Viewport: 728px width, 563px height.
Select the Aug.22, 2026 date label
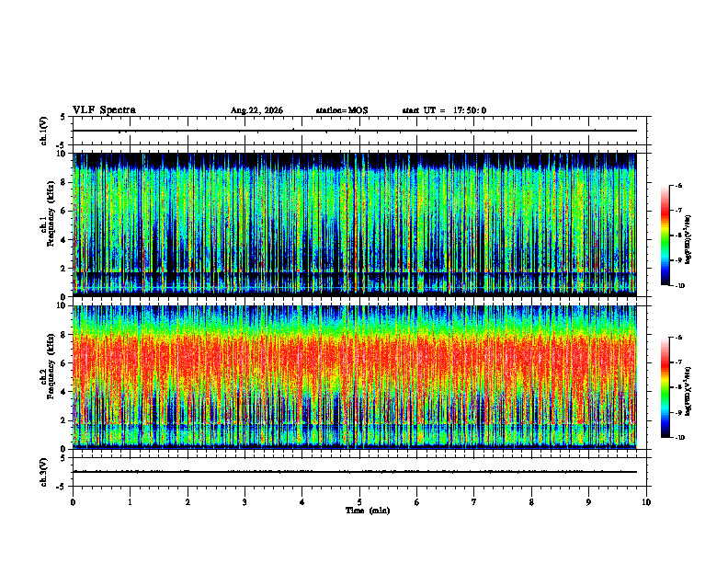click(x=256, y=110)
